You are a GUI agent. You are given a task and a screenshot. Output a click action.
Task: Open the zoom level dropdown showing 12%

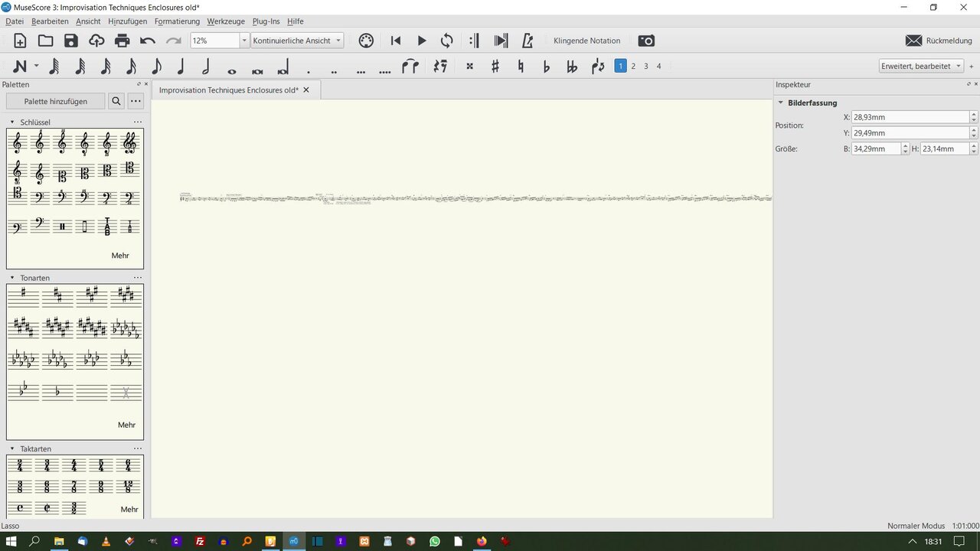tap(244, 41)
